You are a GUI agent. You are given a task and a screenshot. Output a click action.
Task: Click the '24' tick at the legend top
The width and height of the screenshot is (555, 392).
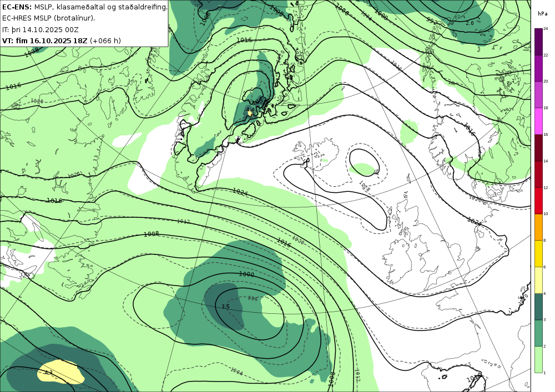(x=546, y=29)
